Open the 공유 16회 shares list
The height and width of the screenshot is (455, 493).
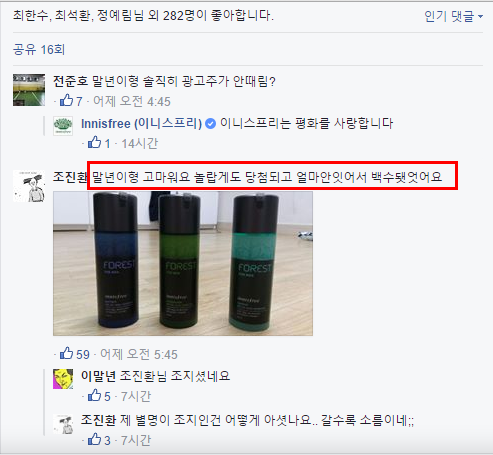click(x=39, y=50)
